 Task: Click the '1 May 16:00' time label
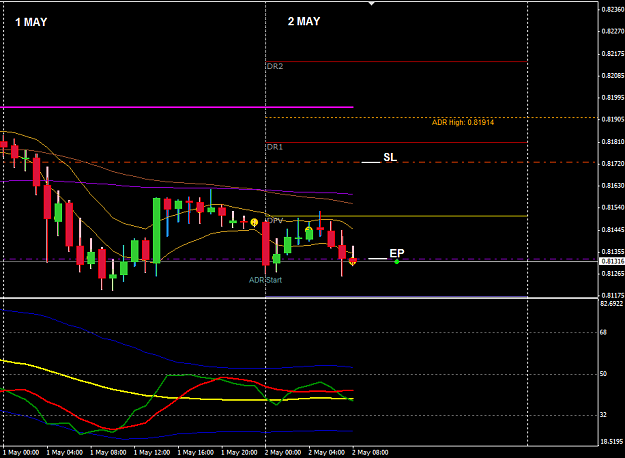pos(195,452)
